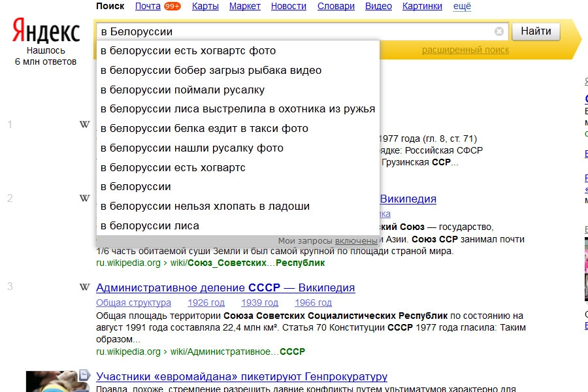The height and width of the screenshot is (392, 588).
Task: Click the Wikipedia icon beside result 2
Action: (84, 198)
